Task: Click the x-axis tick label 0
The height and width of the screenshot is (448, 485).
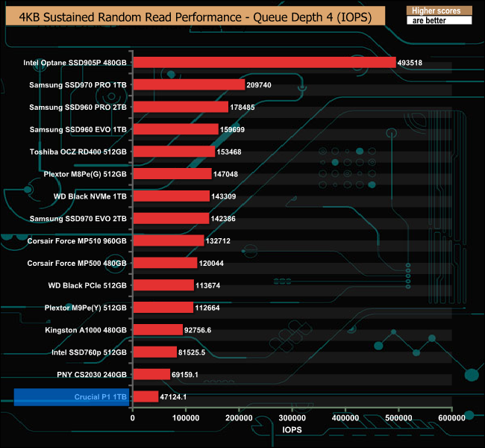Action: click(133, 418)
